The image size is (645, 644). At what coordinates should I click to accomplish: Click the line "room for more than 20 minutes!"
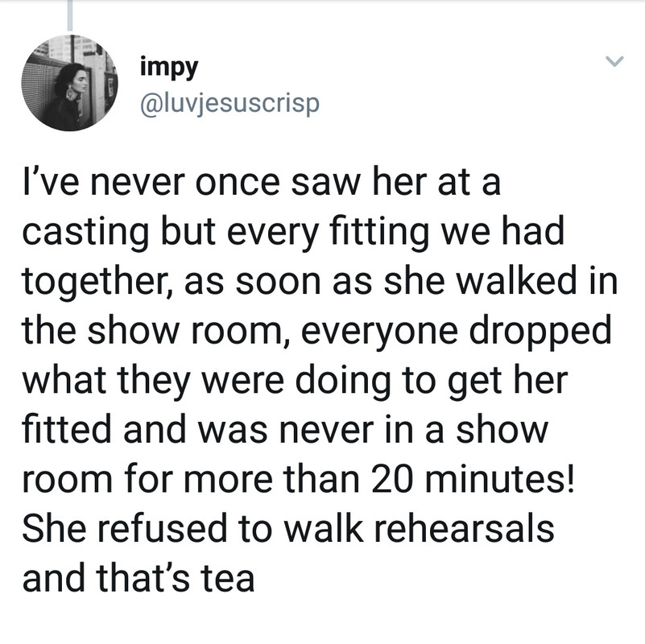pyautogui.click(x=300, y=480)
